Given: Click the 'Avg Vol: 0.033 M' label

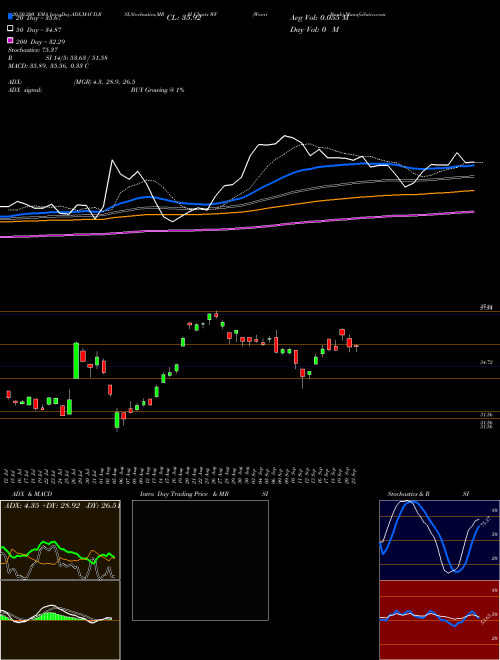Looking at the screenshot, I should coord(319,18).
